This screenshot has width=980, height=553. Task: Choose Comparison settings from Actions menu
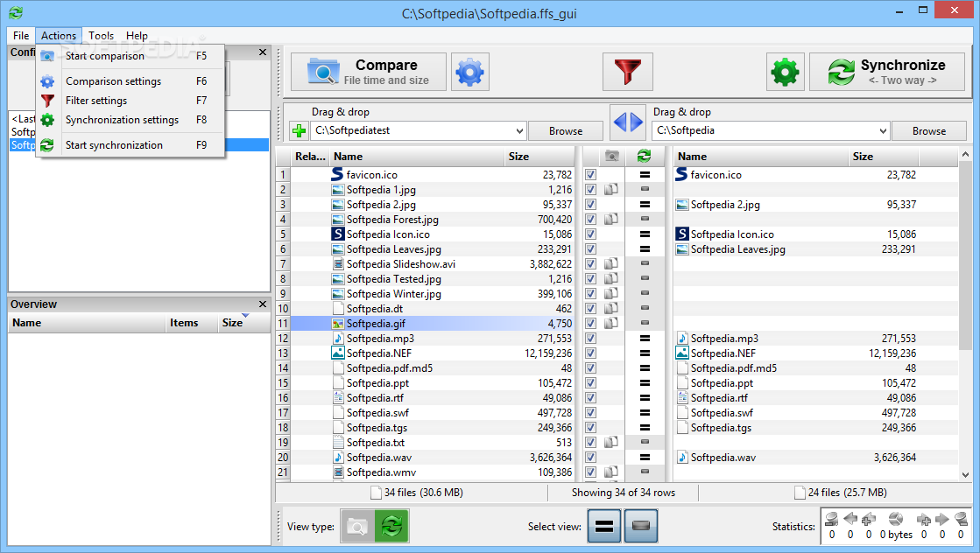(x=130, y=81)
